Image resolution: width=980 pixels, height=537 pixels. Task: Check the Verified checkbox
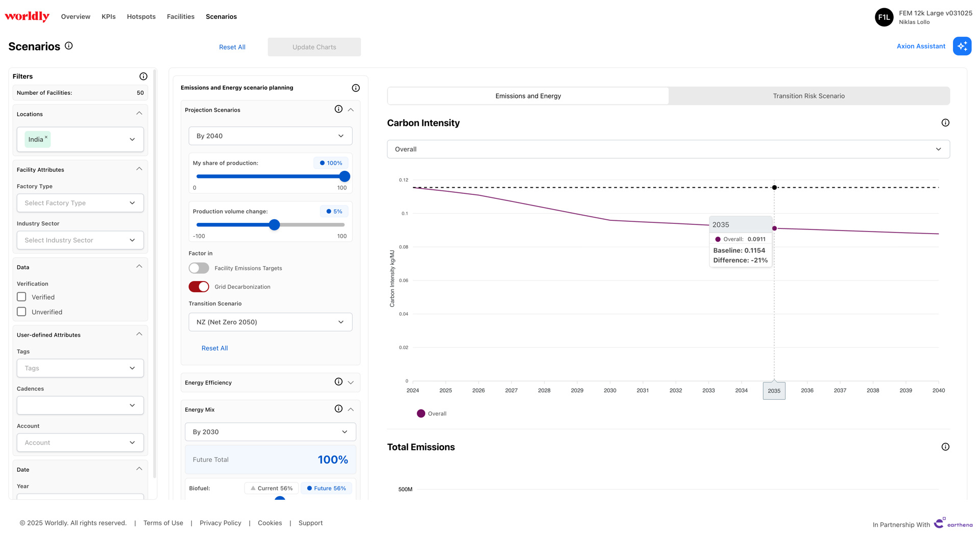point(21,297)
